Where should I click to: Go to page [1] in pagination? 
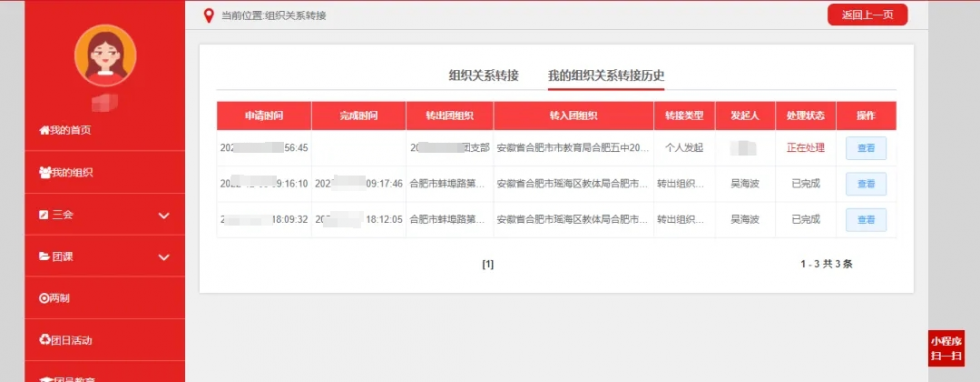488,264
